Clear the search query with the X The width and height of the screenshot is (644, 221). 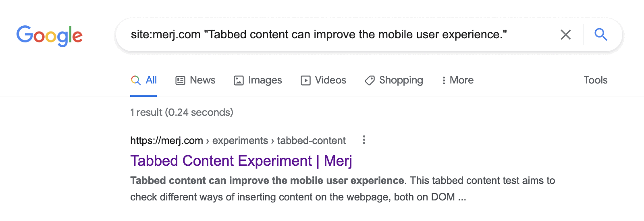click(565, 35)
